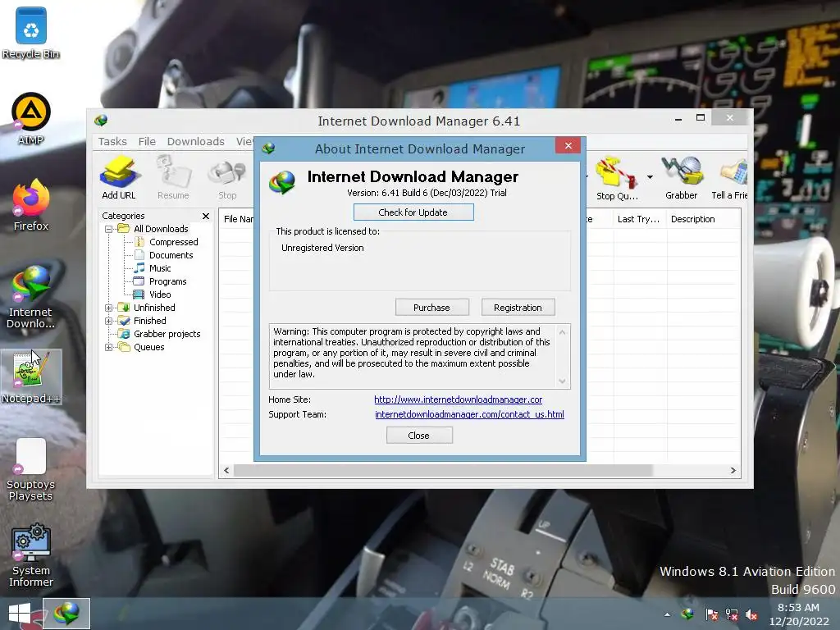Open the Grabber tool
This screenshot has width=840, height=630.
pos(682,177)
